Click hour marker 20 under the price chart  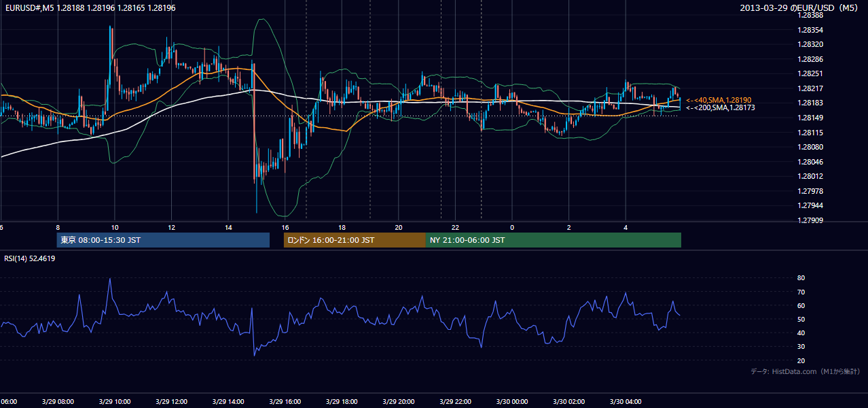pyautogui.click(x=399, y=228)
